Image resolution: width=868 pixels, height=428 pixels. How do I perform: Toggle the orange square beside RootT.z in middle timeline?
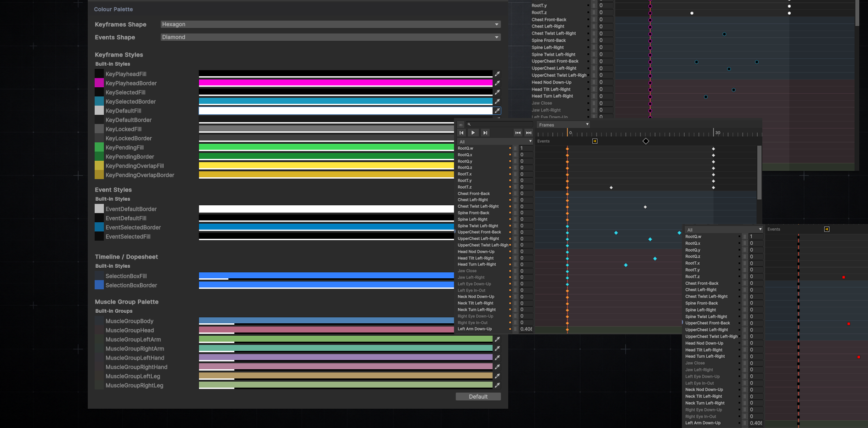click(x=510, y=187)
